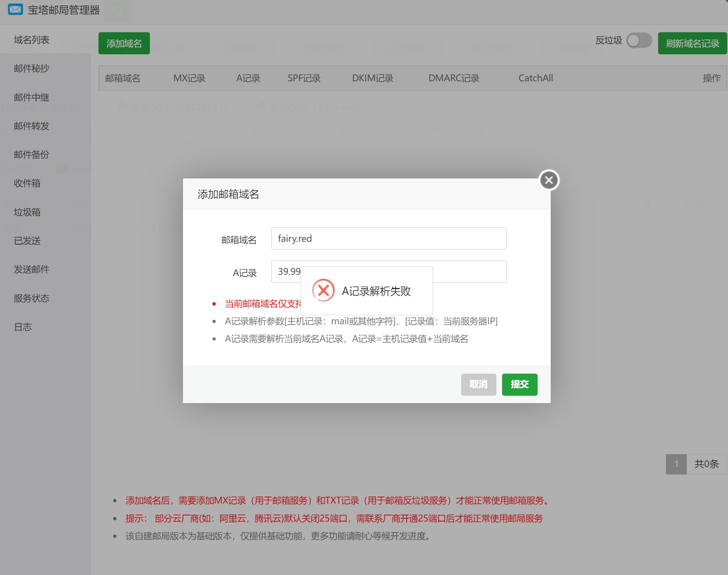The width and height of the screenshot is (728, 575).
Task: Click the 添加域名 button
Action: 124,43
